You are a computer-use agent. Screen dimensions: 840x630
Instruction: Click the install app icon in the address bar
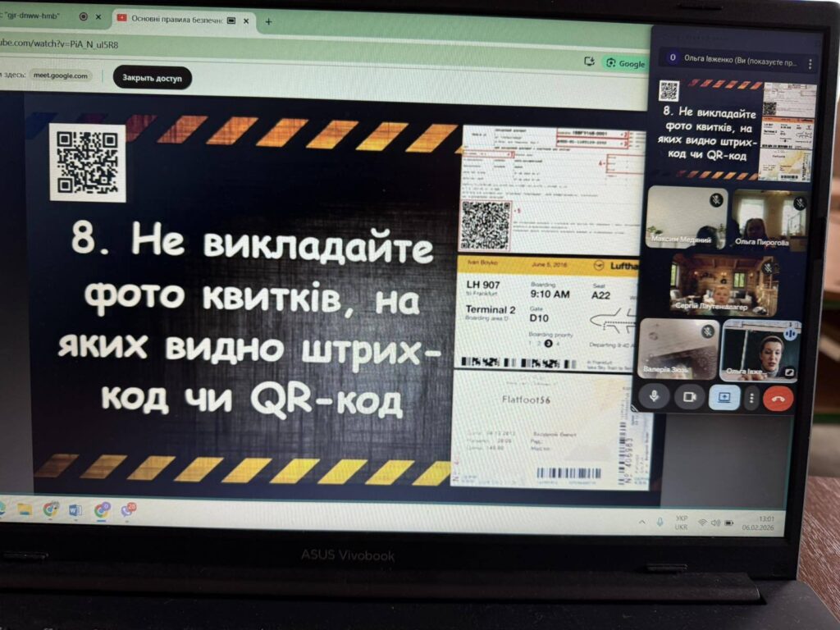tap(589, 61)
